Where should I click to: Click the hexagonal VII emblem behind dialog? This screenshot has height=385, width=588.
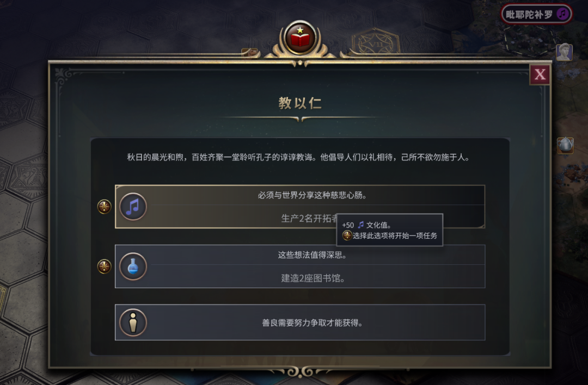pos(376,44)
